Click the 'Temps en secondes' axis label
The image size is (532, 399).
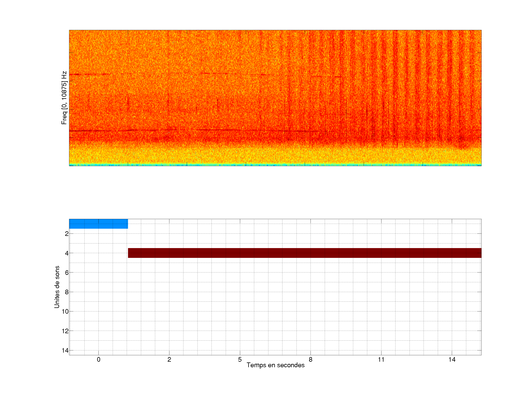tap(275, 365)
